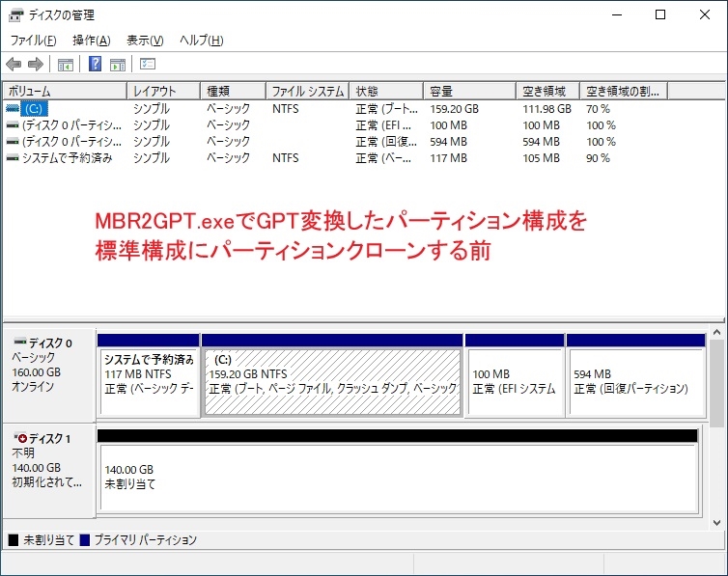Sort by the ファイル システム column header
This screenshot has width=728, height=576.
pyautogui.click(x=308, y=91)
